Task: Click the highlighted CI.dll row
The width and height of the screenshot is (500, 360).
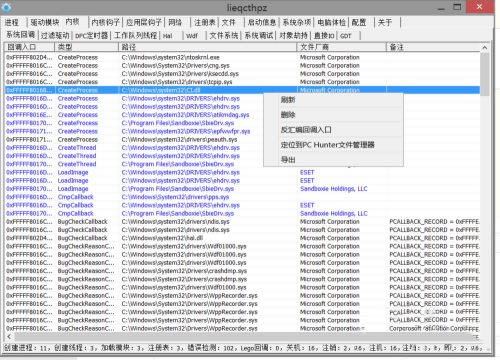Action: 242,90
